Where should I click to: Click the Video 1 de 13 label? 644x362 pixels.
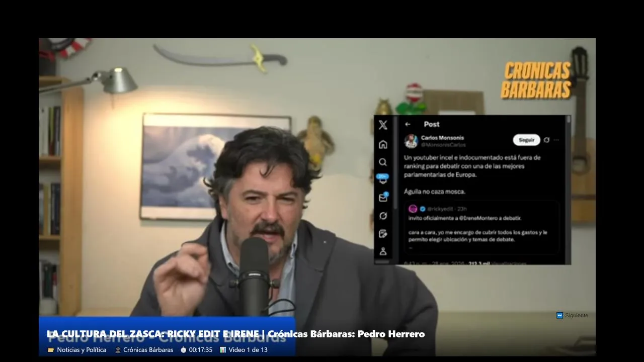tap(248, 350)
